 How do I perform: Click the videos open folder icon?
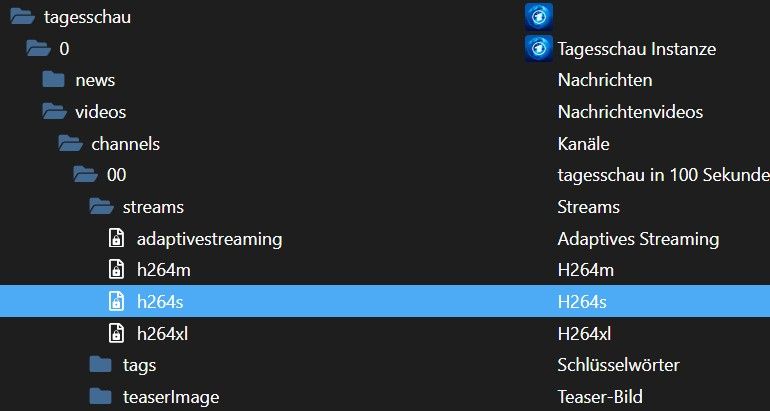point(55,112)
